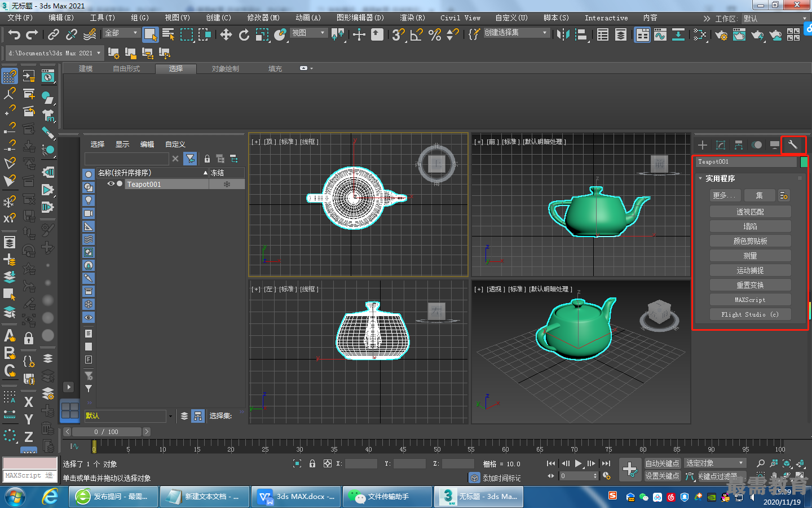Open the 默认 layer dropdown
This screenshot has height=508, width=812.
(x=129, y=416)
